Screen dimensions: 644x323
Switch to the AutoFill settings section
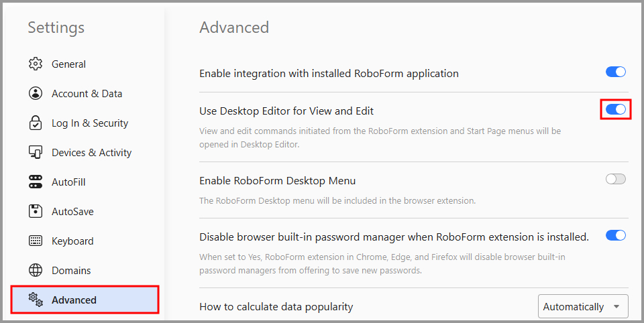pos(68,182)
